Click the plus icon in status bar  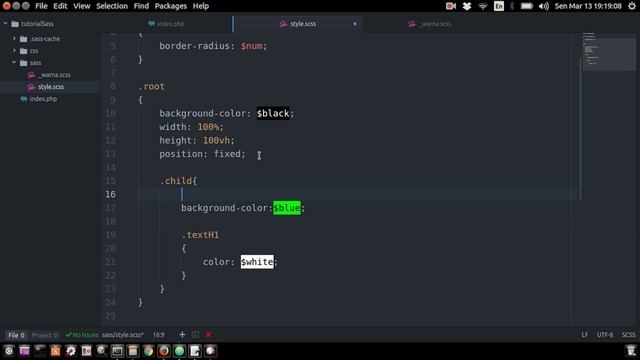pyautogui.click(x=182, y=335)
